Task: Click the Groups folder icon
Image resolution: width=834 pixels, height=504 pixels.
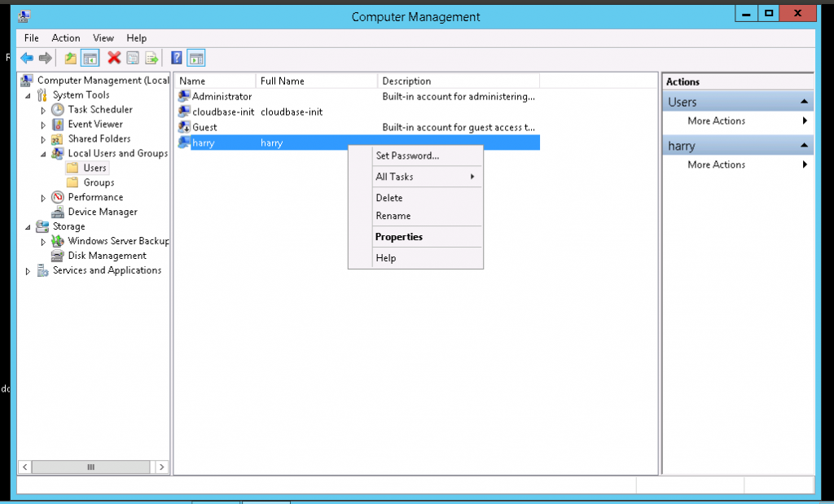Action: click(72, 183)
